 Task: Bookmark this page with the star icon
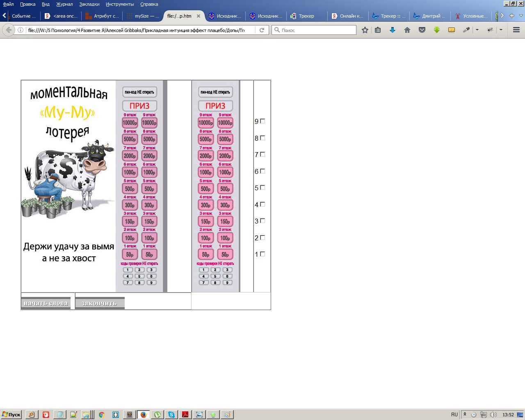point(365,30)
